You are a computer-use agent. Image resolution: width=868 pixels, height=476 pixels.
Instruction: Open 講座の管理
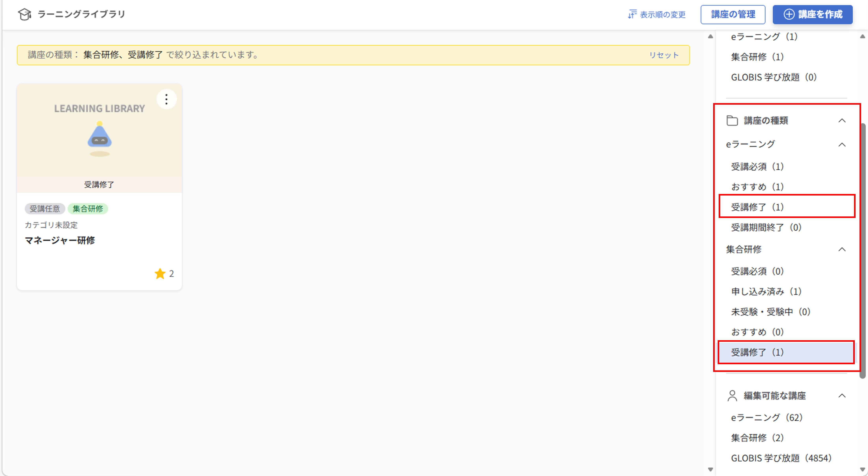pos(733,14)
